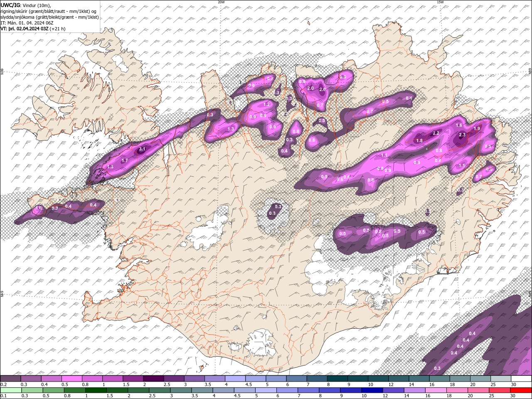Click the 3.1 precipitation value on the map
532x399 pixels.
tap(142, 149)
